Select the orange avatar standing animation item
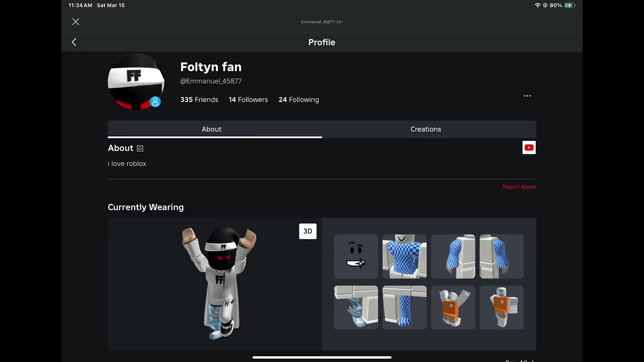The height and width of the screenshot is (362, 644). point(502,308)
